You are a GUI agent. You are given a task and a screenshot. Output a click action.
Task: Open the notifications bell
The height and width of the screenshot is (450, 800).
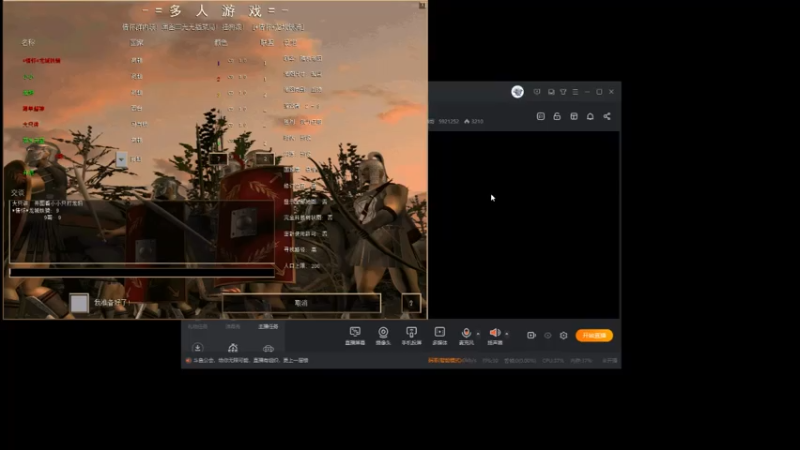point(590,116)
